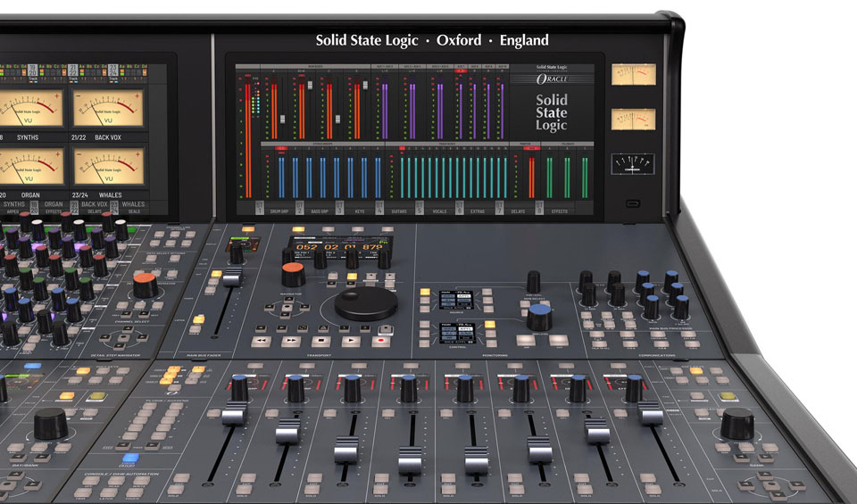
Task: Click the Navigator center select key
Action: 287,308
